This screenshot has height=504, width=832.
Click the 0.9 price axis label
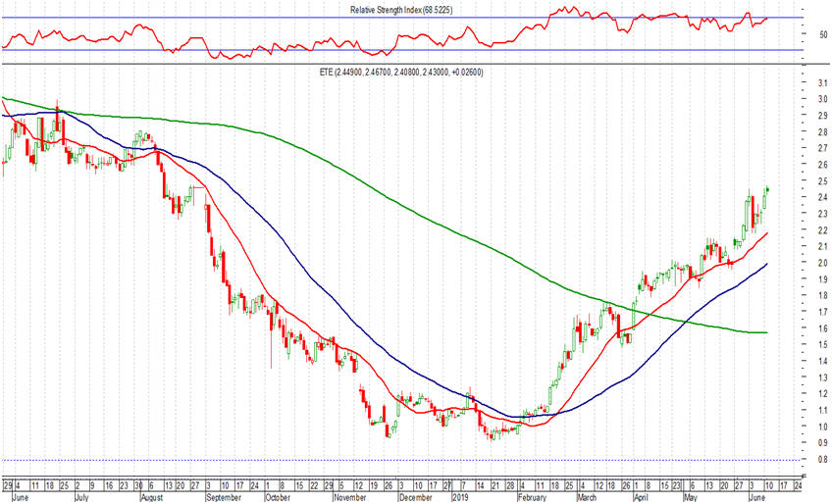(822, 443)
